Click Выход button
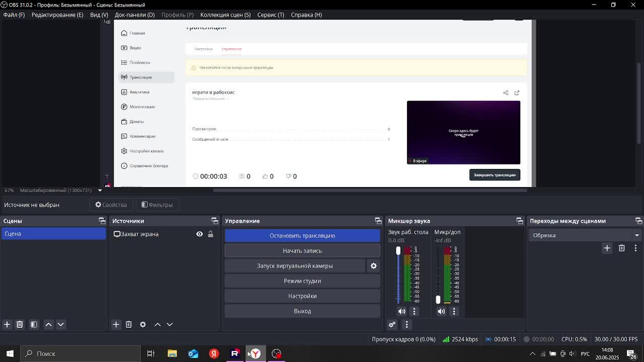The width and height of the screenshot is (644, 362). pos(302,311)
